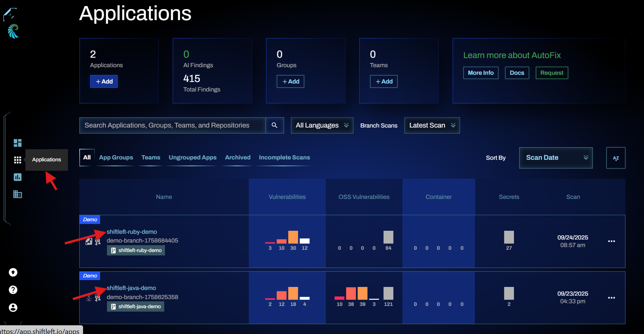
Task: Click the repository icon in the shiftleft-ruby-demo tag
Action: (113, 250)
